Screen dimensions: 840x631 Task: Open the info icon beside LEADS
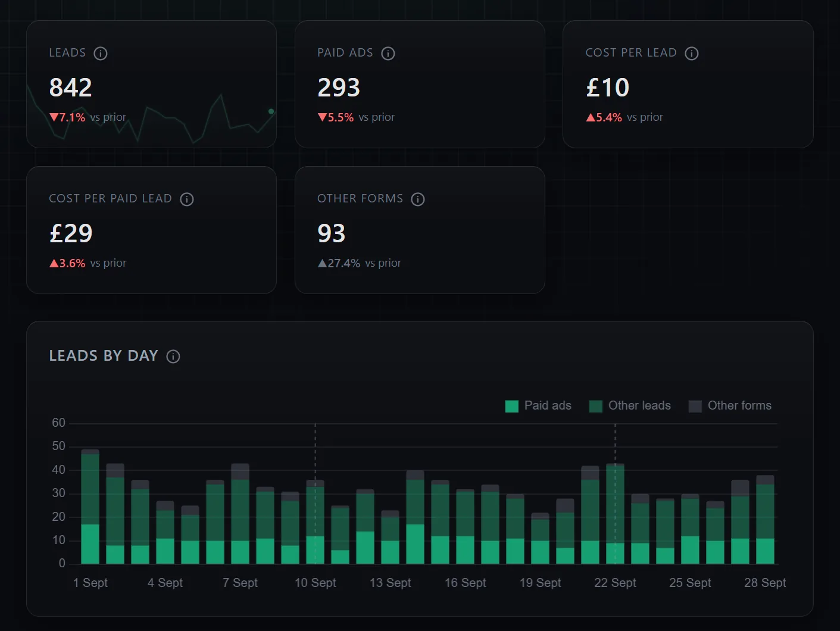click(x=101, y=54)
